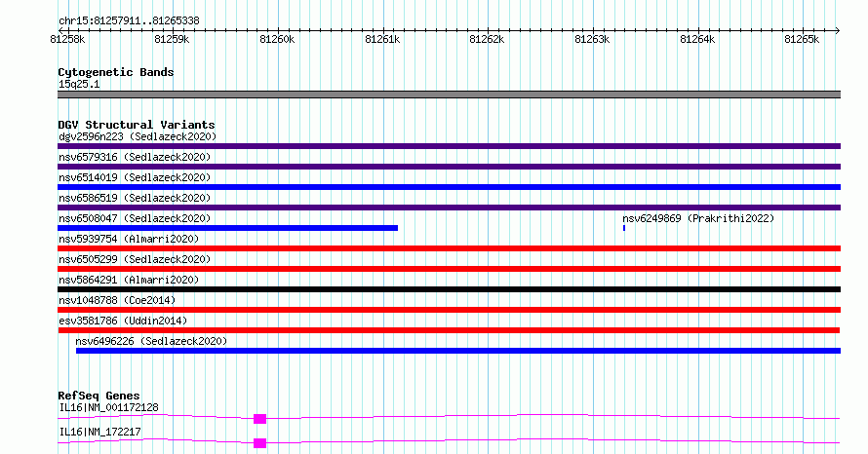This screenshot has width=868, height=454.
Task: Click the 15q25.1 band label
Action: pos(79,84)
